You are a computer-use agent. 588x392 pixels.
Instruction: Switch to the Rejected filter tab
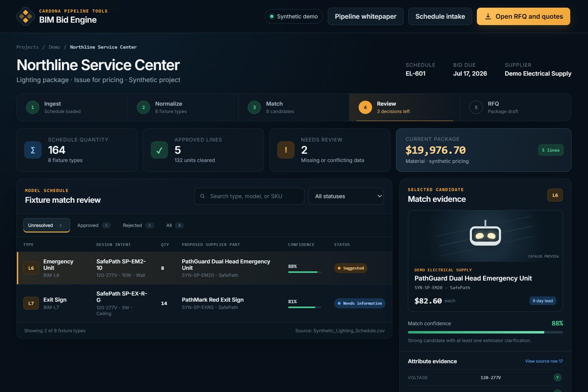[x=138, y=225]
